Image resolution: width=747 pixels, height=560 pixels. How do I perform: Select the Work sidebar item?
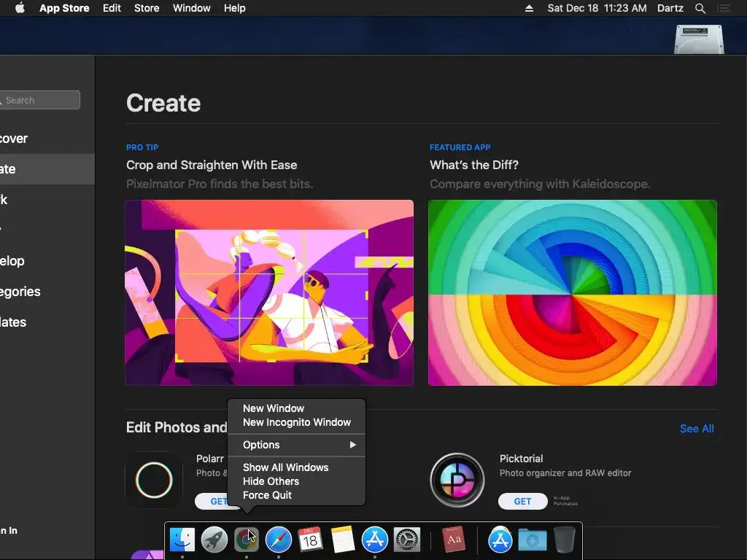click(x=47, y=200)
